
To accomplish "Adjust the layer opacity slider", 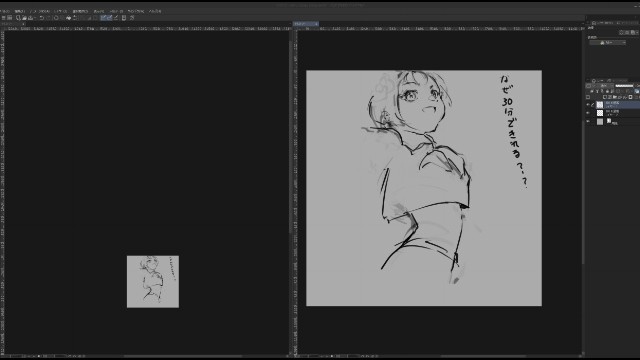I will click(624, 86).
